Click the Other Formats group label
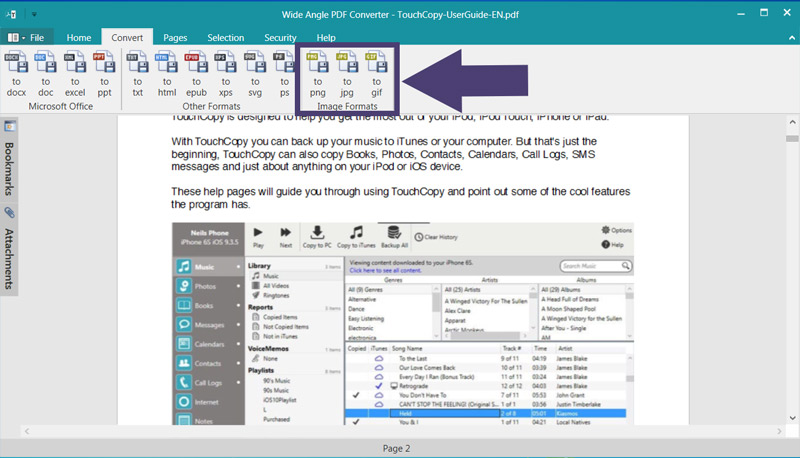Viewport: 800px width, 458px height. click(211, 106)
